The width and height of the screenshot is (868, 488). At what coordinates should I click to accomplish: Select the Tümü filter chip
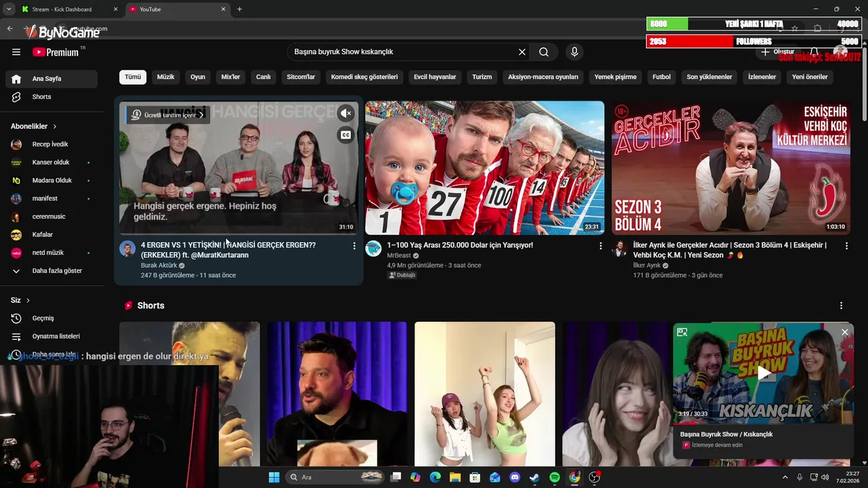tap(133, 77)
